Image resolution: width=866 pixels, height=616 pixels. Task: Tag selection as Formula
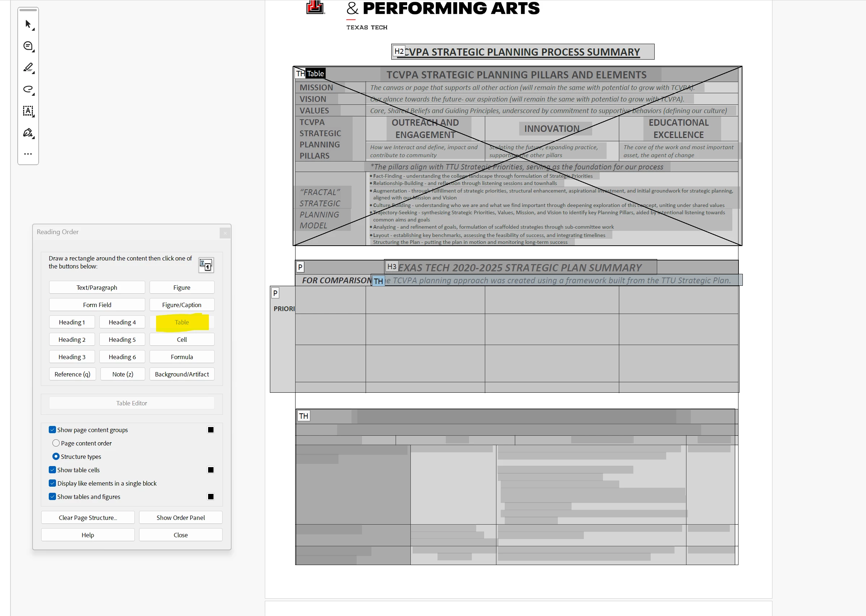182,357
